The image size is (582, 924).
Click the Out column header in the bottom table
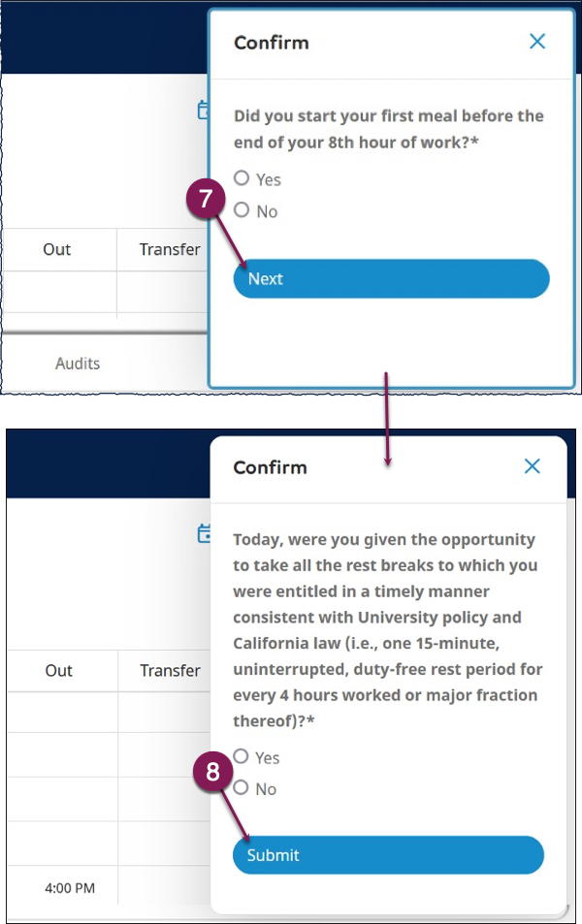(x=58, y=671)
